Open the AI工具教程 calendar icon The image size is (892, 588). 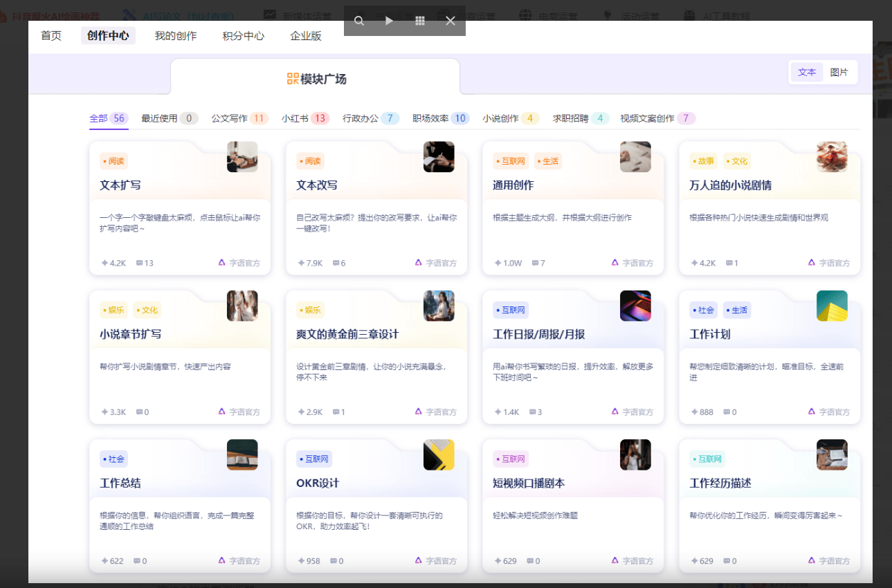(x=689, y=15)
